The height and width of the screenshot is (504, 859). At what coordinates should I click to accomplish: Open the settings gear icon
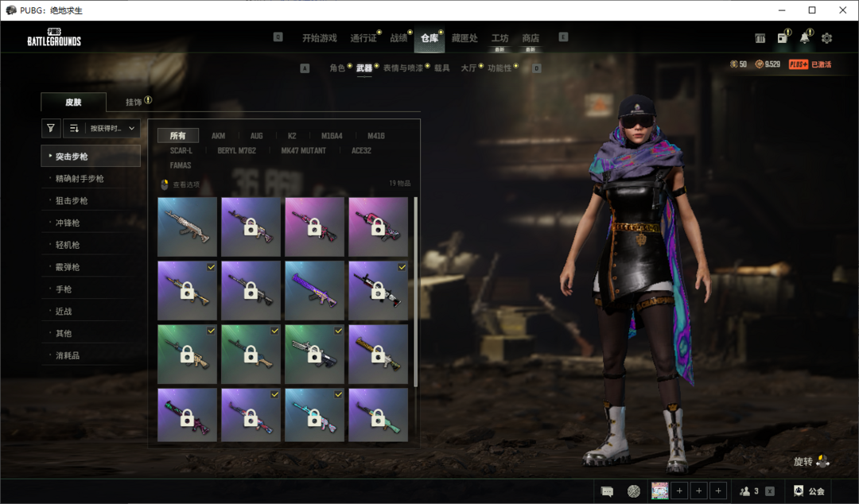pyautogui.click(x=826, y=38)
